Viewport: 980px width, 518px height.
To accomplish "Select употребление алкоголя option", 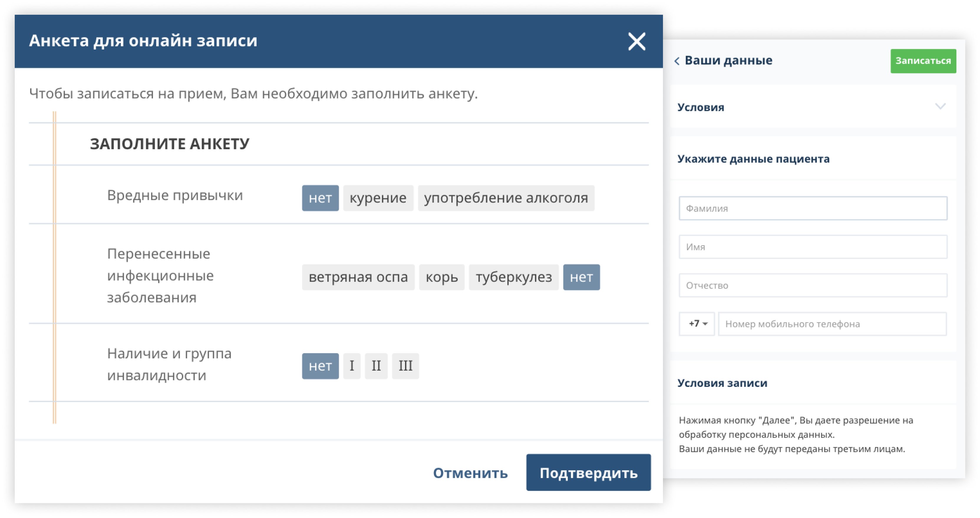I will (x=505, y=198).
